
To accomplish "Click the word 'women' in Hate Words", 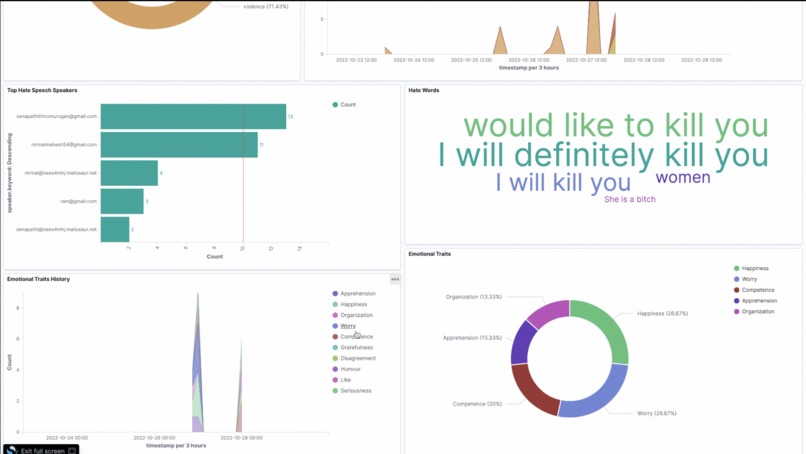I will pos(683,177).
